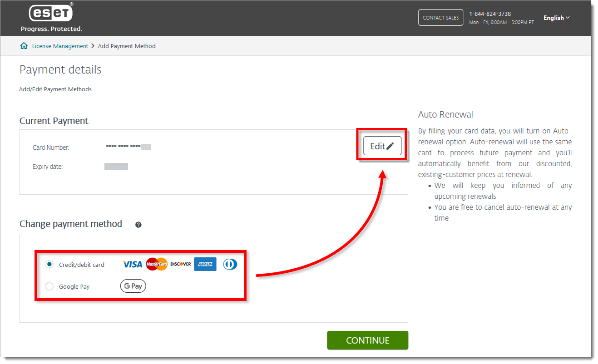Click the VISA card icon

[x=132, y=264]
